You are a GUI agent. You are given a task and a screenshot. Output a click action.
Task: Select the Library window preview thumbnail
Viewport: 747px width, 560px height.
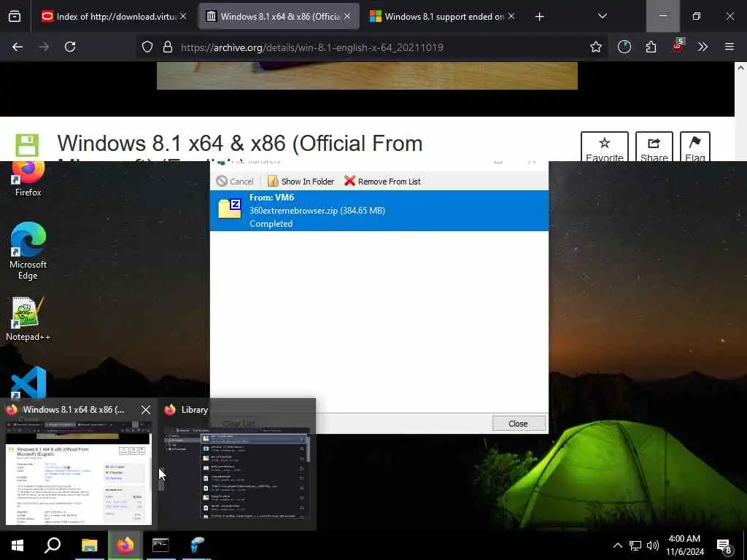237,464
